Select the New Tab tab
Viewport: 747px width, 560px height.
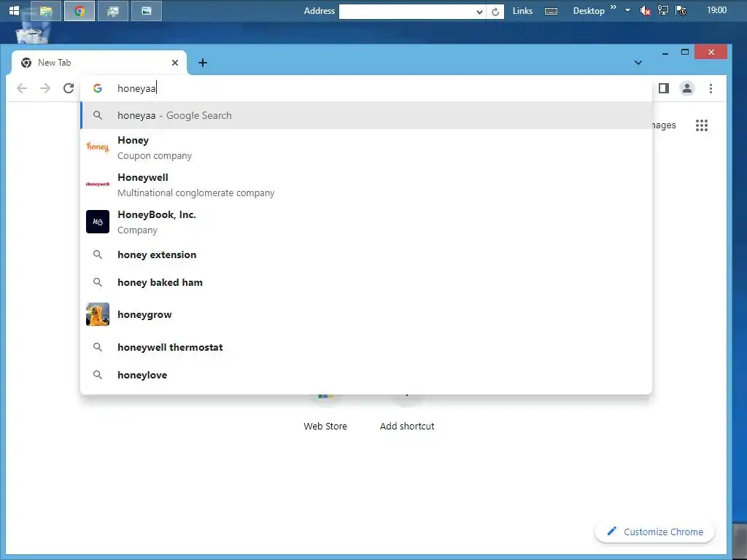click(x=98, y=63)
